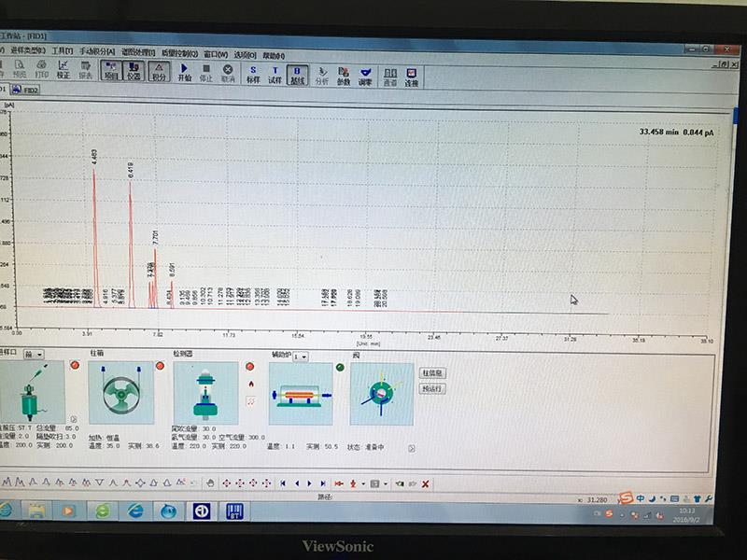
Task: Click the 积分 (integration) toolbar icon
Action: pos(159,75)
